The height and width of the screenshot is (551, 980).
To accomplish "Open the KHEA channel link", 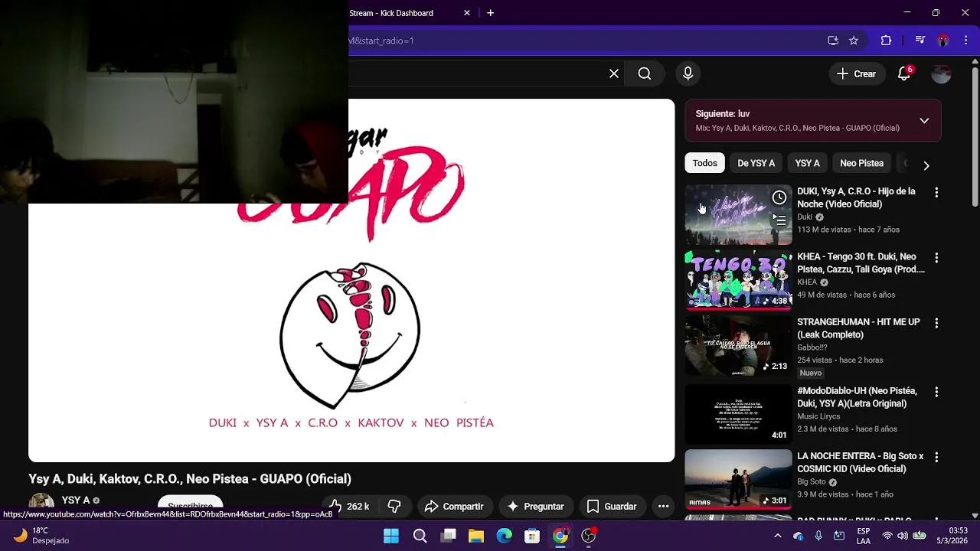I will click(807, 282).
